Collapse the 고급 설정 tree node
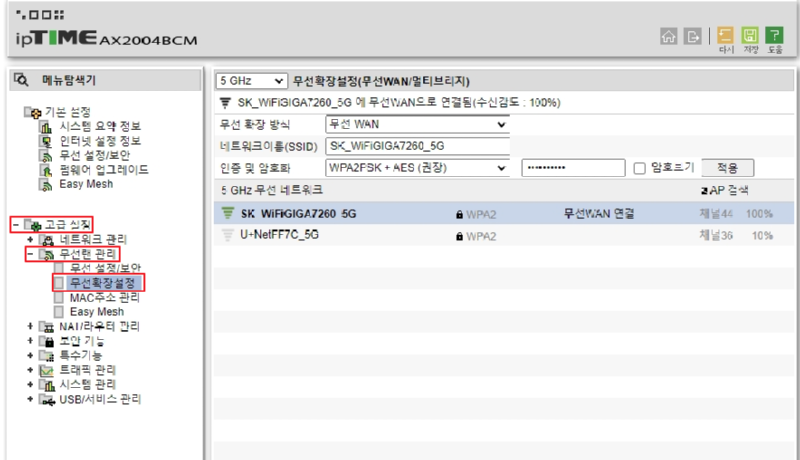 (15, 225)
